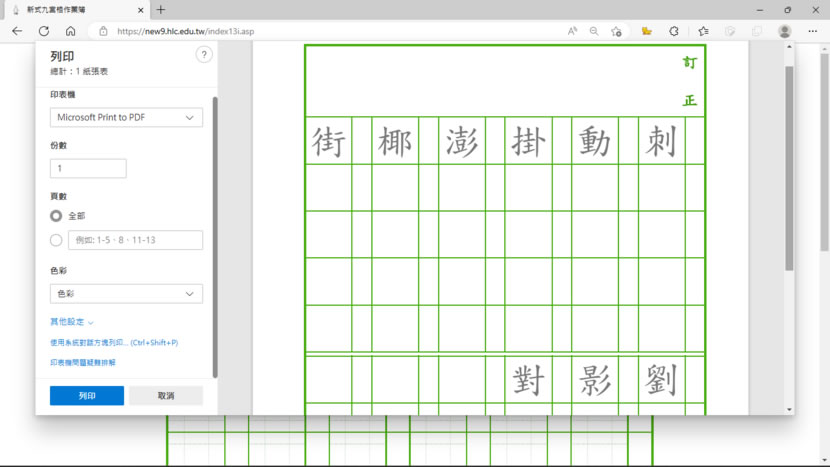Image resolution: width=830 pixels, height=467 pixels.
Task: Click the 取消 cancel button
Action: click(166, 396)
